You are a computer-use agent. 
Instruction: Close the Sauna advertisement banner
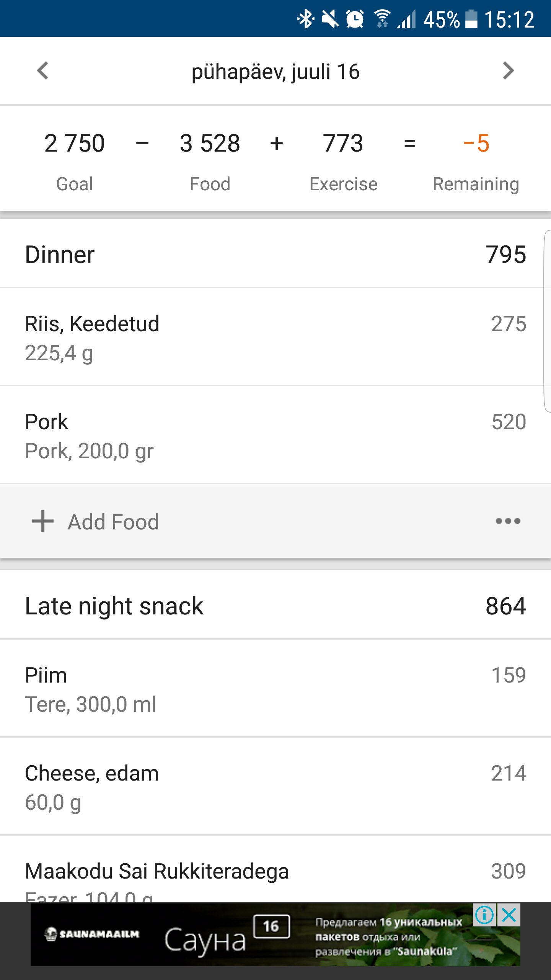(x=509, y=915)
